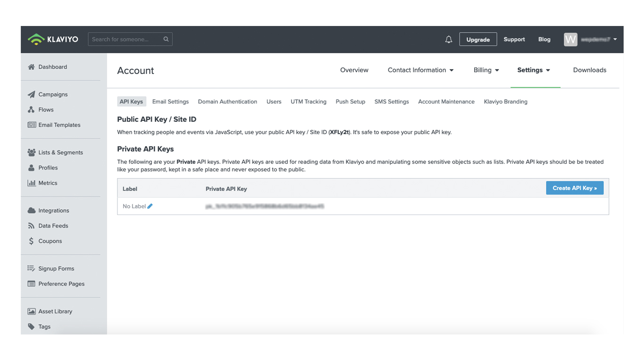Click the Klaviyo logo
This screenshot has height=360, width=644.
[x=53, y=39]
